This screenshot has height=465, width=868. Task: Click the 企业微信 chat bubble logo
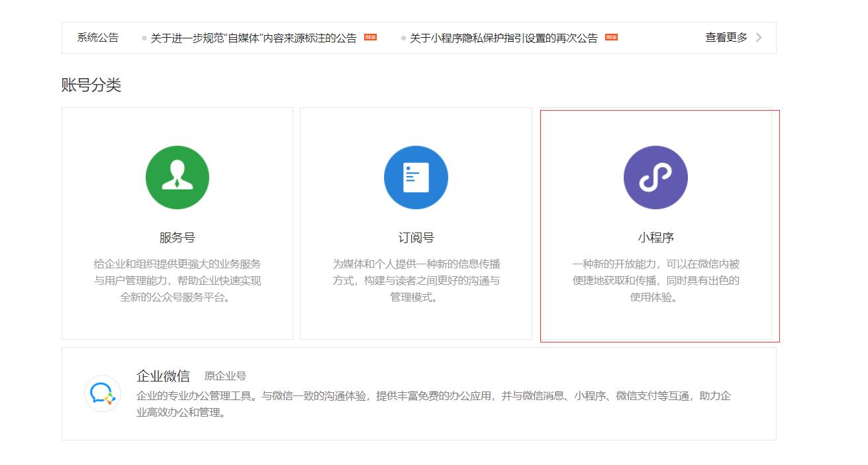(103, 393)
